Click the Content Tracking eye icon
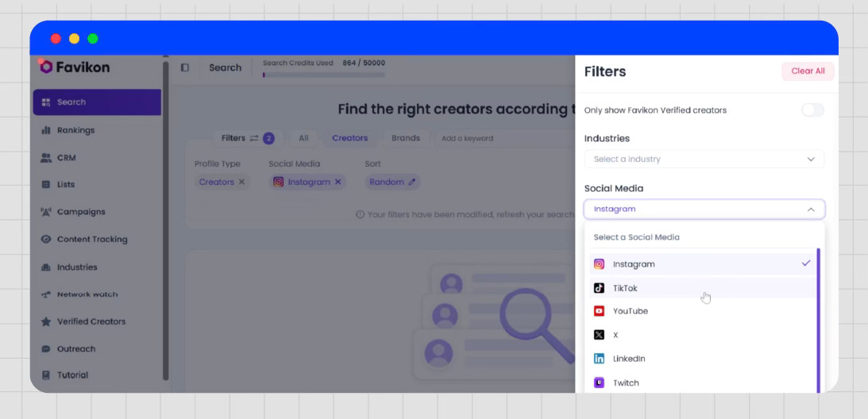The image size is (868, 419). (x=46, y=239)
